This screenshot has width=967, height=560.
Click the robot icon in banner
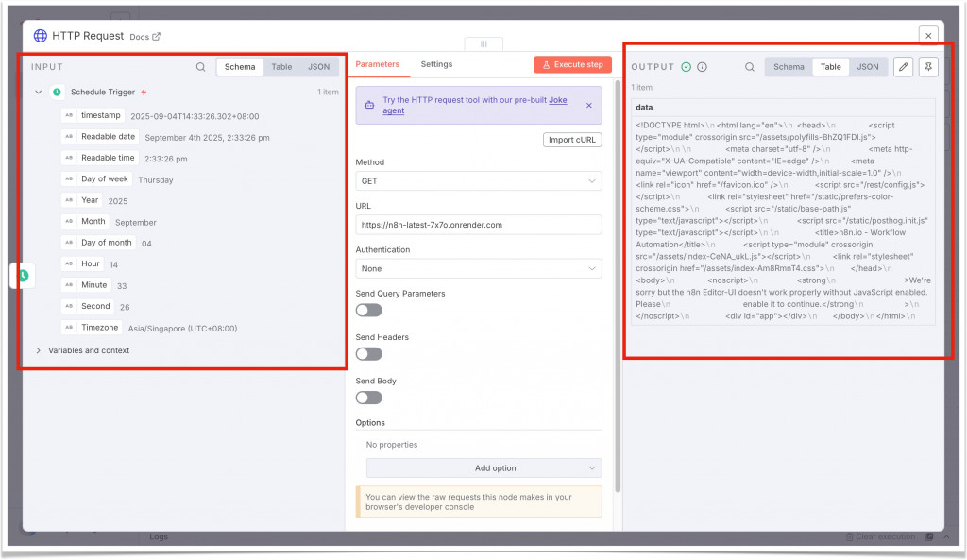(369, 105)
